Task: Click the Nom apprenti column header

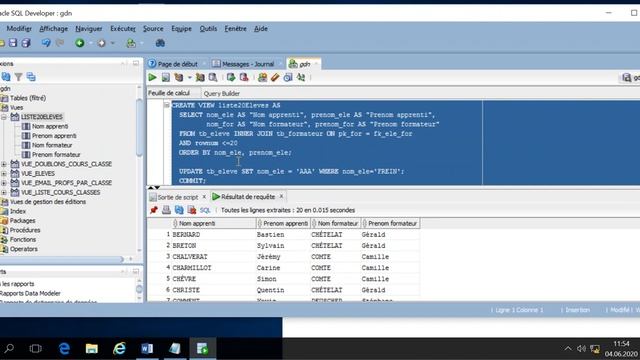Action: coord(214,223)
